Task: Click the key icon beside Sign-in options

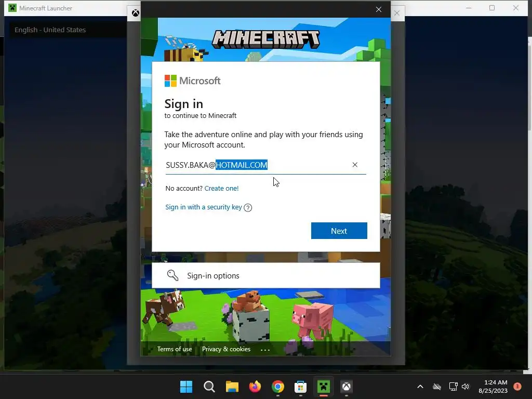Action: (172, 275)
